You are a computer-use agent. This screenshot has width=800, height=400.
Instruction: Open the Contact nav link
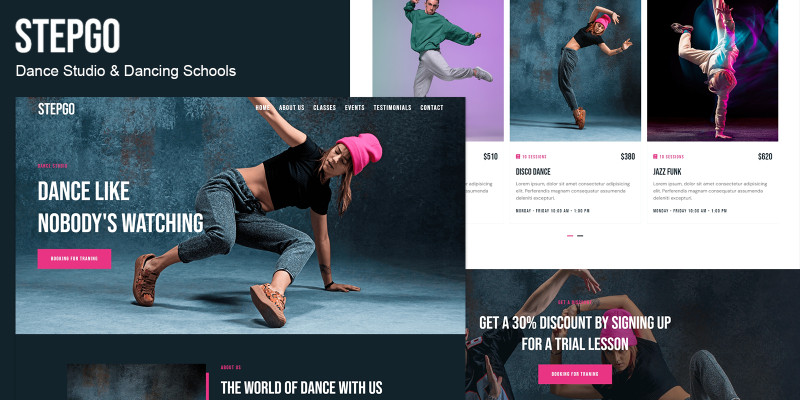(432, 108)
